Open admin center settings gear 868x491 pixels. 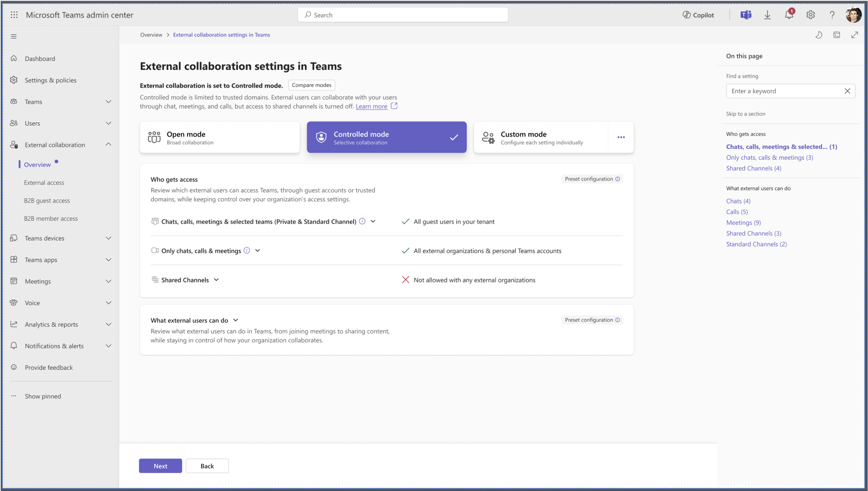click(x=810, y=15)
